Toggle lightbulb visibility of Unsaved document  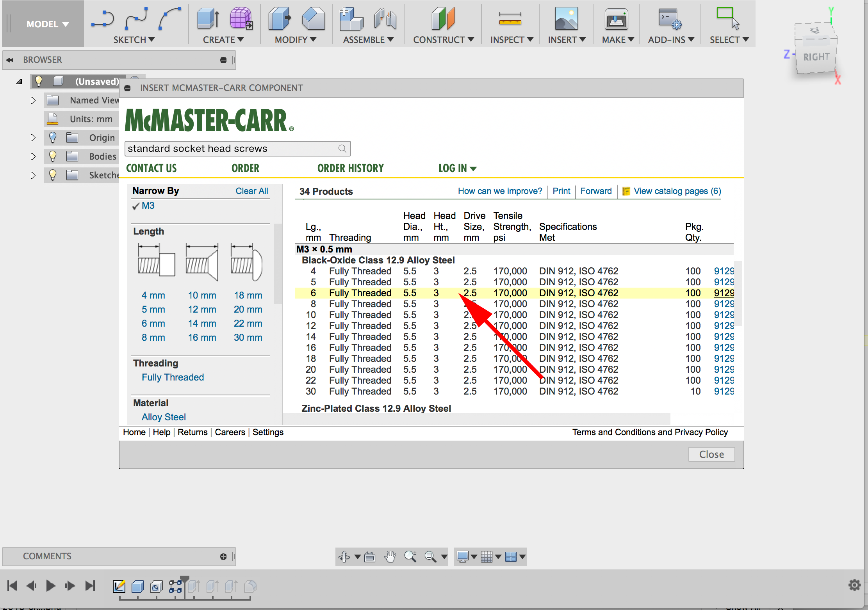click(38, 81)
